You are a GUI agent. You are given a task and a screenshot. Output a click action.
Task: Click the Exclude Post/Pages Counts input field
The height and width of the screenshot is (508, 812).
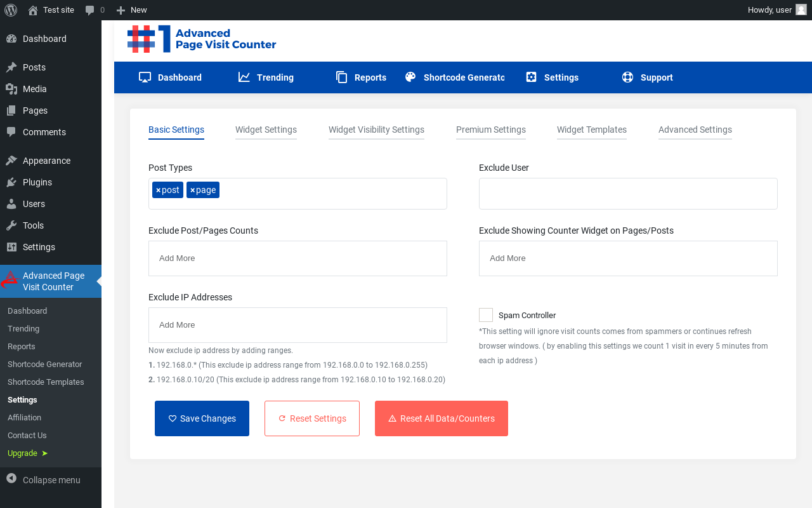(298, 258)
